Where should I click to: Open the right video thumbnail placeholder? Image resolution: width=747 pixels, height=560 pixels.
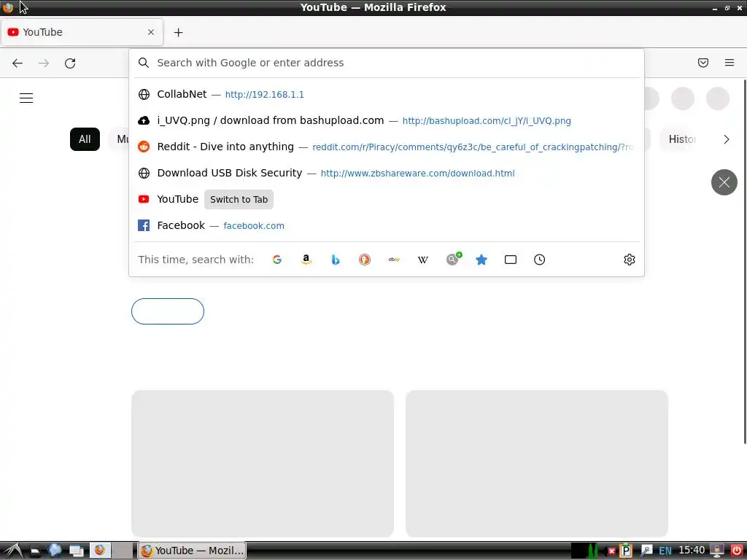537,464
